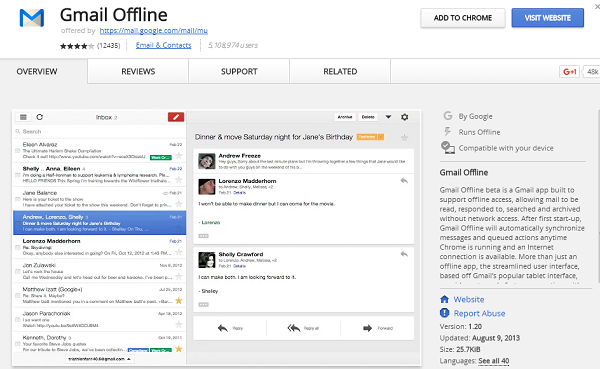Open the settings gear icon

404,117
